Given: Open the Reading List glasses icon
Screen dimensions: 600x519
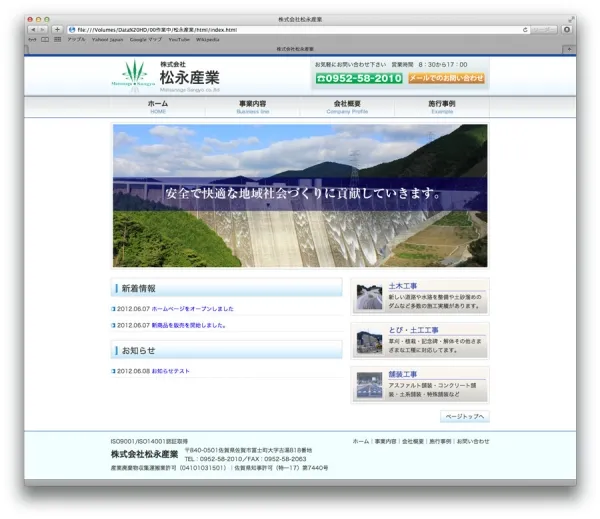Looking at the screenshot, I should coord(33,39).
